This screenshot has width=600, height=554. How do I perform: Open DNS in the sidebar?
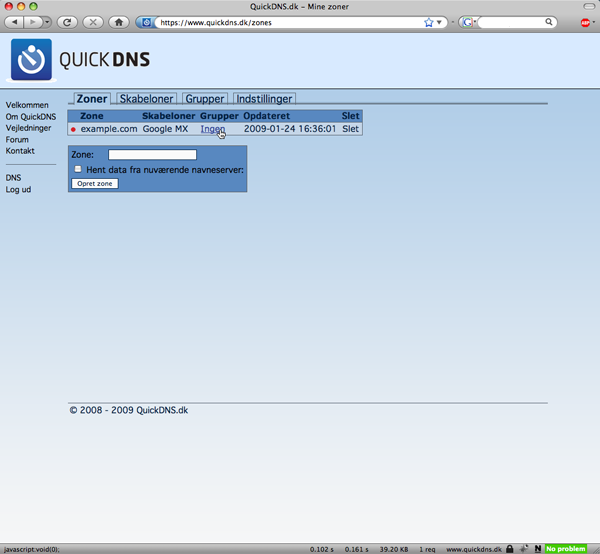[13, 178]
